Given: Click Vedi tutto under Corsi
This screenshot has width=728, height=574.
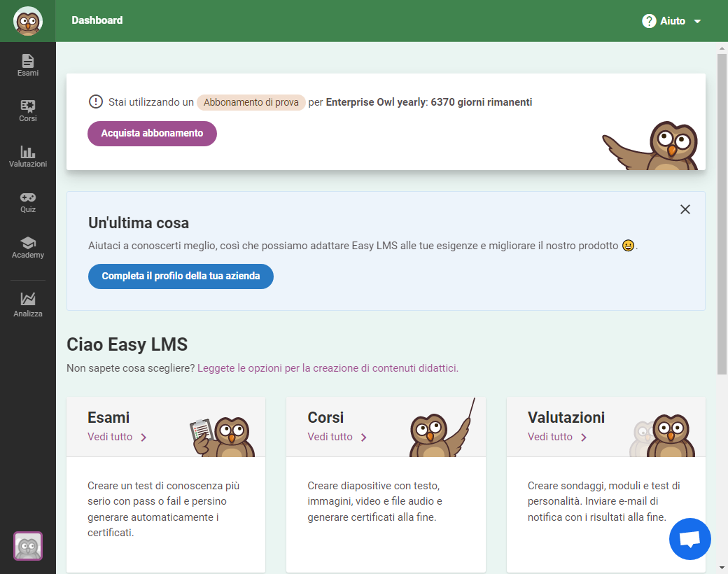Looking at the screenshot, I should [330, 437].
